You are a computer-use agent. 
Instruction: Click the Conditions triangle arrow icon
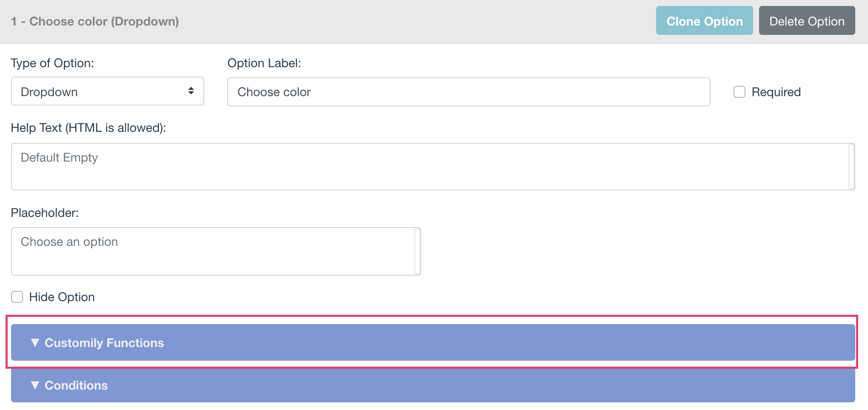[x=35, y=385]
